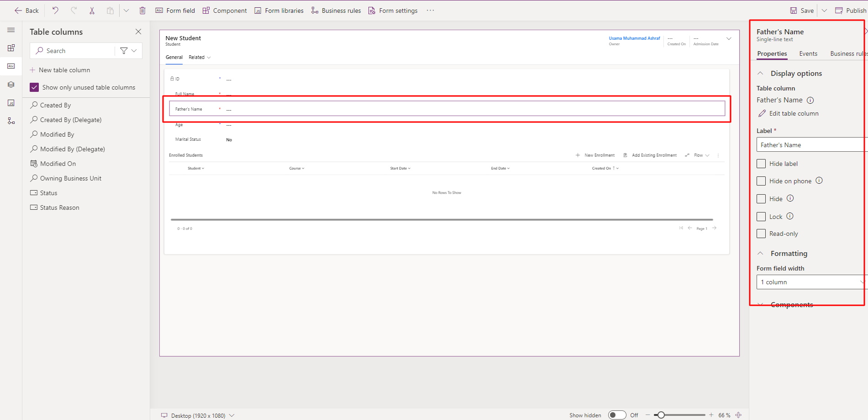868x420 pixels.
Task: Click the zoom slider handle
Action: pos(661,415)
